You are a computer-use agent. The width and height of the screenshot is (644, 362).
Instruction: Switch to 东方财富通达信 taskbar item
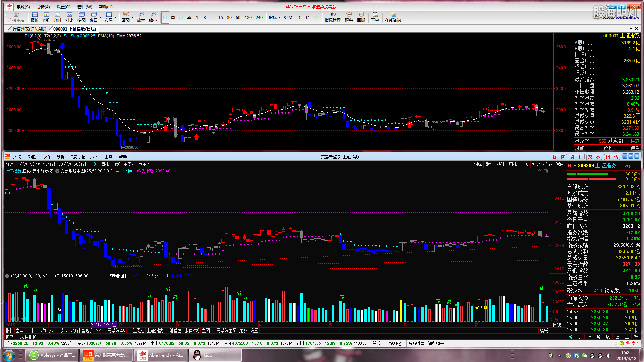coord(106,355)
